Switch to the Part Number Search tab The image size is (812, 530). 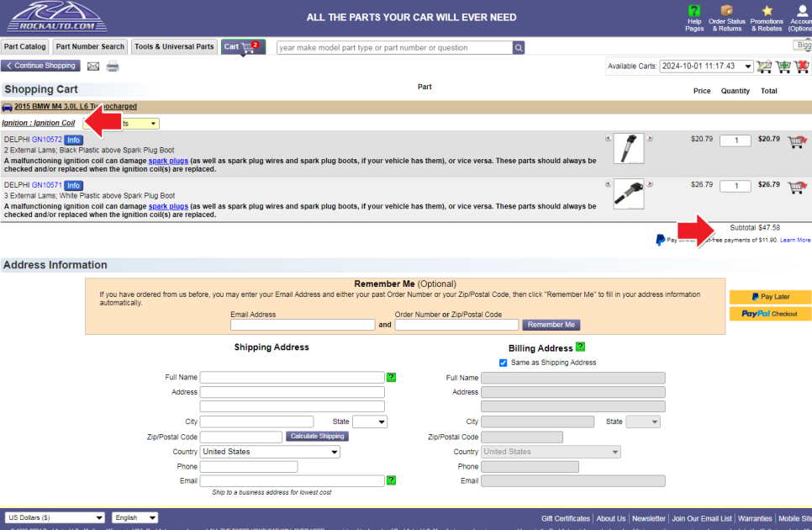(x=90, y=46)
